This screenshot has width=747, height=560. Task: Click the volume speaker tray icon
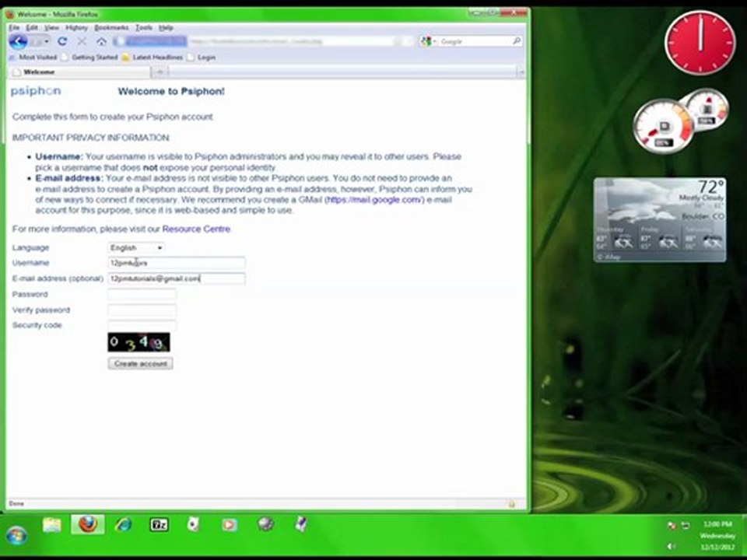pos(672,546)
